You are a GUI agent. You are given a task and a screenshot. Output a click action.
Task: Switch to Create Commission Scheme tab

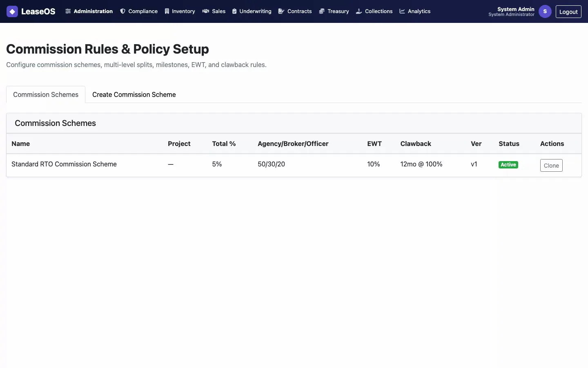134,94
